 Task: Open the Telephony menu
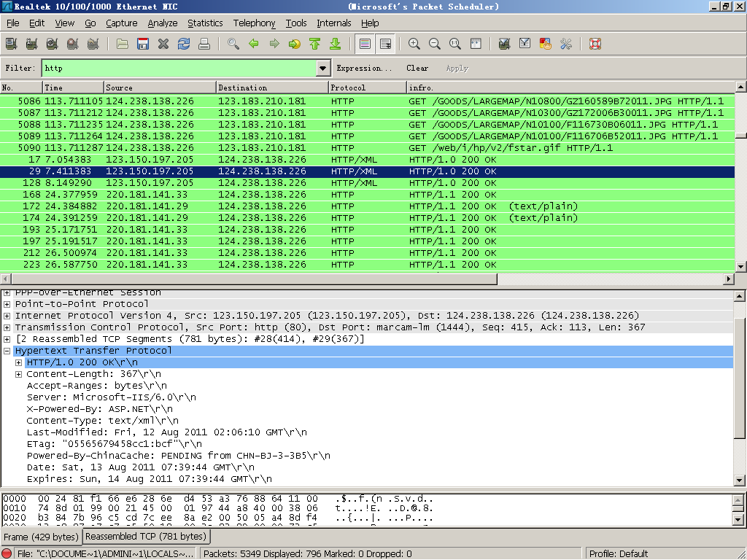pos(254,23)
